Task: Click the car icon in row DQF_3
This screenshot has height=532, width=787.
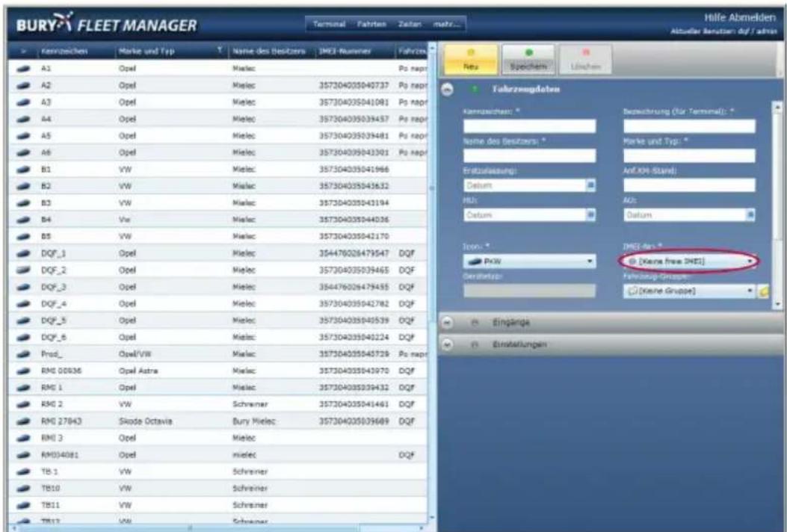Action: (x=23, y=287)
